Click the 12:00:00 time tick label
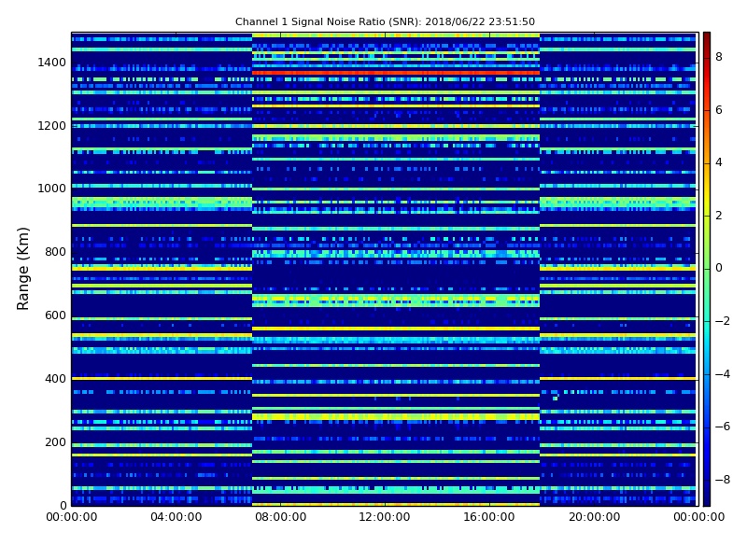The width and height of the screenshot is (747, 560). point(385,517)
